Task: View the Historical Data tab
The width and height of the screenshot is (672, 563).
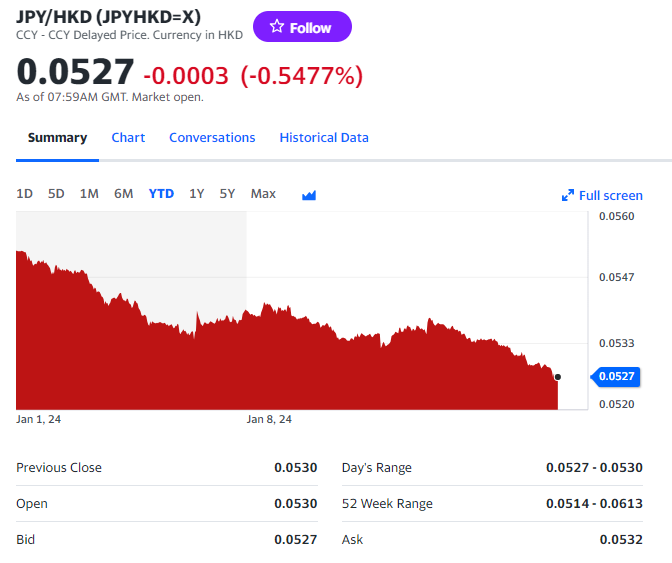Action: tap(324, 138)
